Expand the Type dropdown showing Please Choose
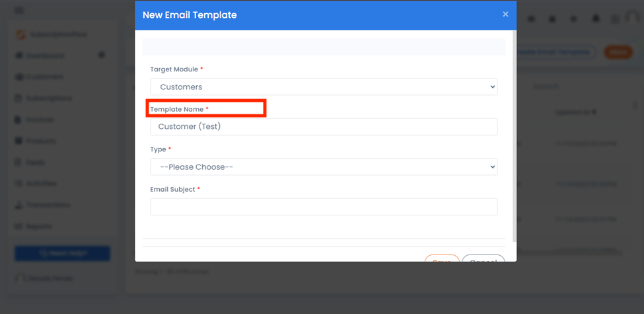This screenshot has width=644, height=314. [x=324, y=167]
